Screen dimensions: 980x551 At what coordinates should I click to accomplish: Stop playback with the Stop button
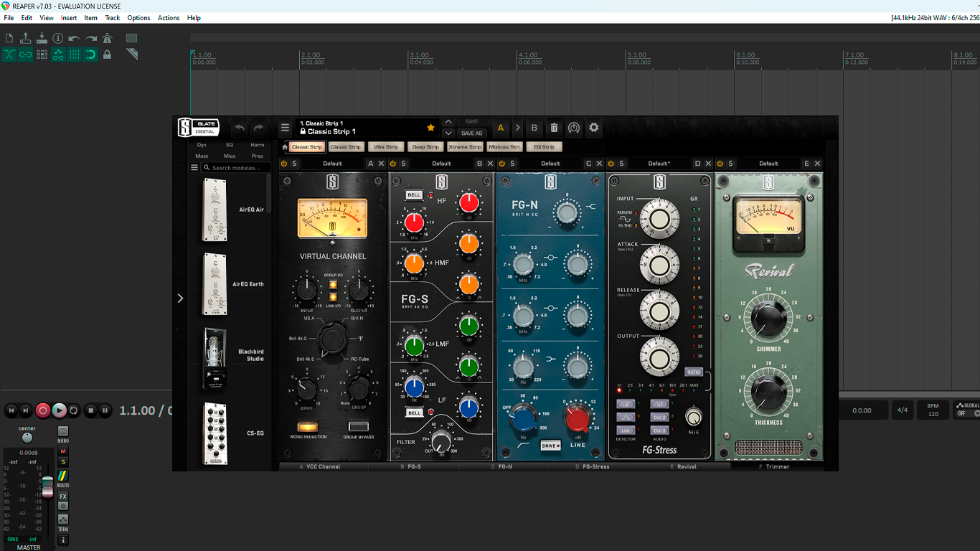coord(90,410)
